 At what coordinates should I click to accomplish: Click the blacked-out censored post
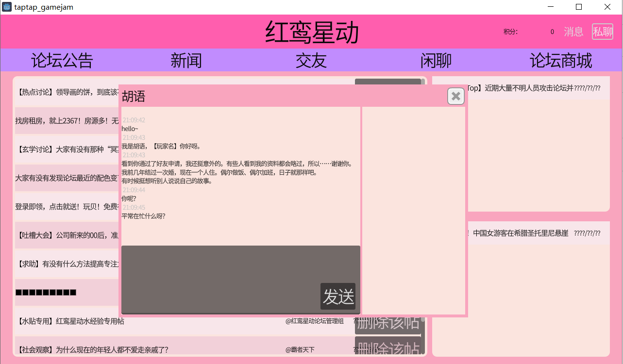coord(47,292)
